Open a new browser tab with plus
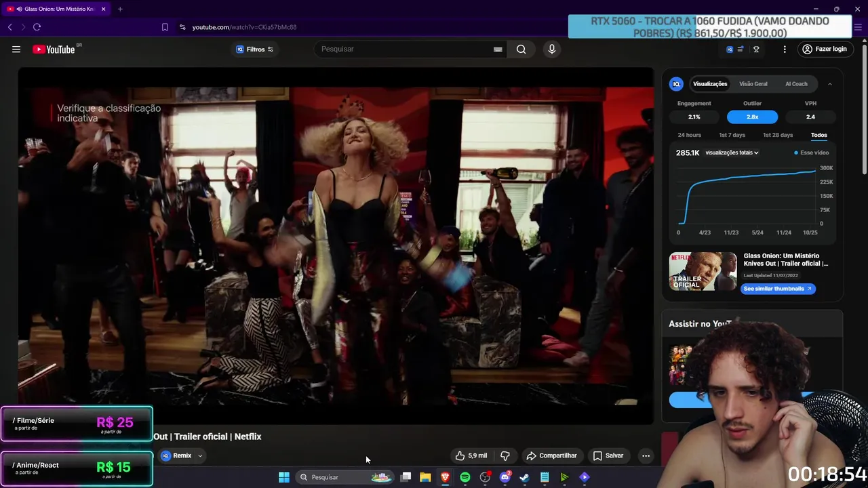This screenshot has width=868, height=488. 120,9
